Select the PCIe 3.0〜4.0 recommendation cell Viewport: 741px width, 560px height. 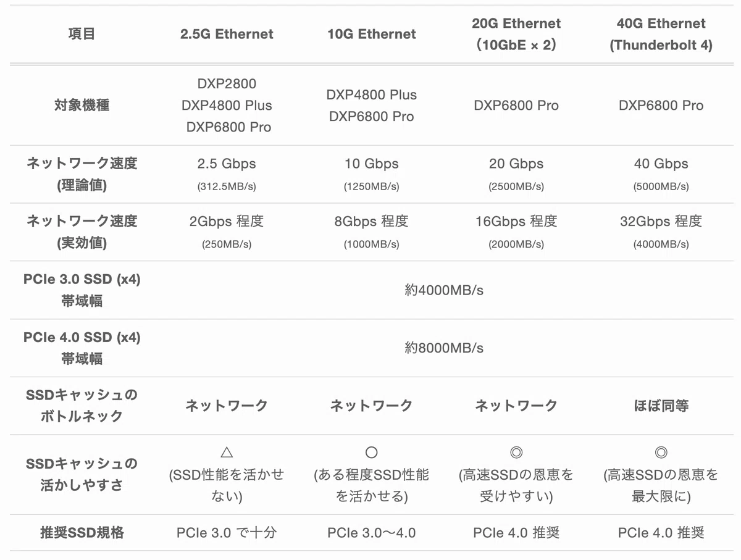(371, 532)
